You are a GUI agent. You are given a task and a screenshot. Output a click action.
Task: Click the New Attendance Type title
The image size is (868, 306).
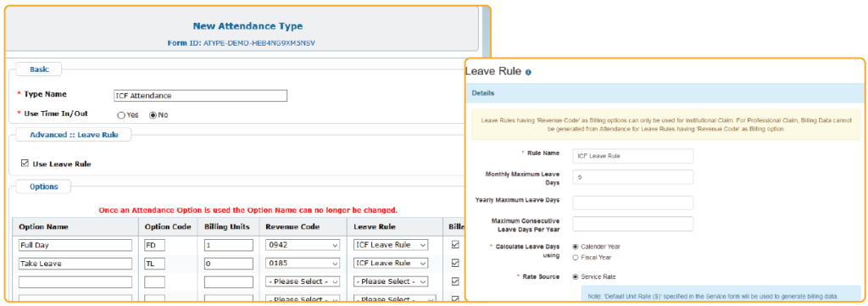tap(248, 26)
